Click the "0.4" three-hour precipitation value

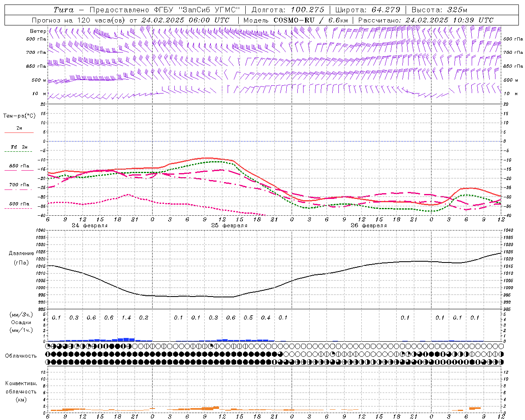pos(266,318)
